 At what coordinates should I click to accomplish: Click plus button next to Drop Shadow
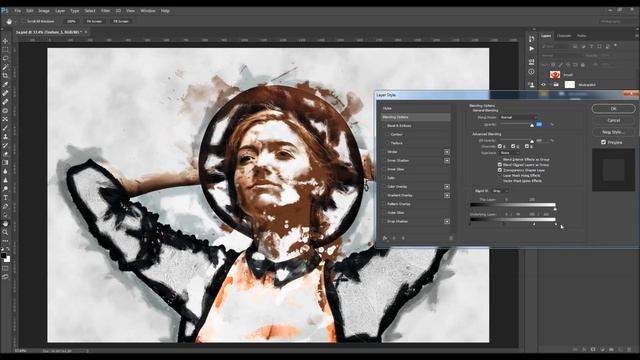447,221
